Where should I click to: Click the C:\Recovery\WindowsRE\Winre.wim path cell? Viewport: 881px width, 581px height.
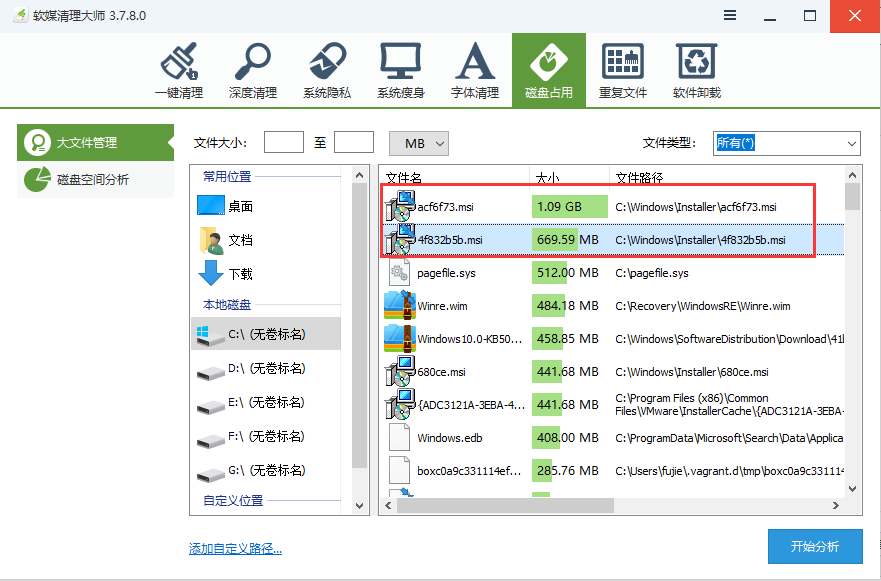tap(703, 307)
